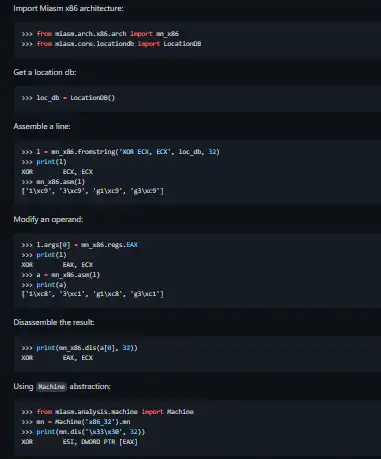Click the 'mn_x86.asm(l)' line without assignment
381x459 pixels.
click(53, 182)
